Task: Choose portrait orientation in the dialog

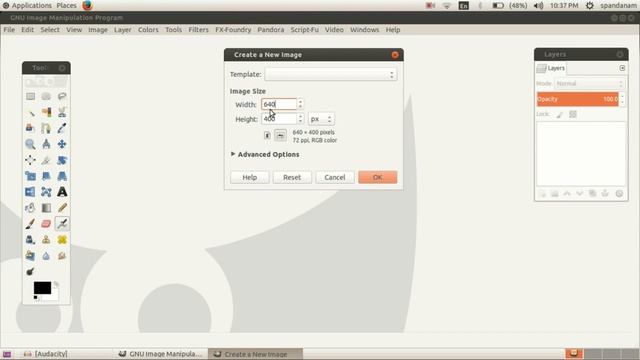Action: [x=267, y=136]
